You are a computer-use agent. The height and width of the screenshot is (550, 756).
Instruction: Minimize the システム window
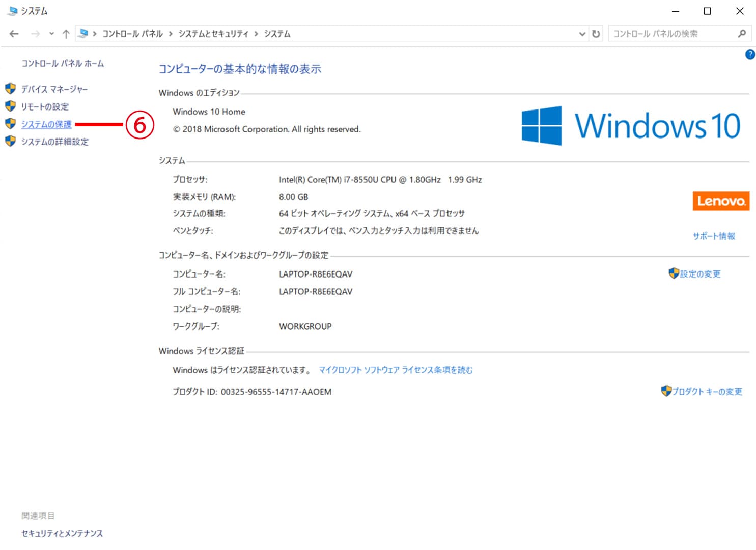coord(676,11)
